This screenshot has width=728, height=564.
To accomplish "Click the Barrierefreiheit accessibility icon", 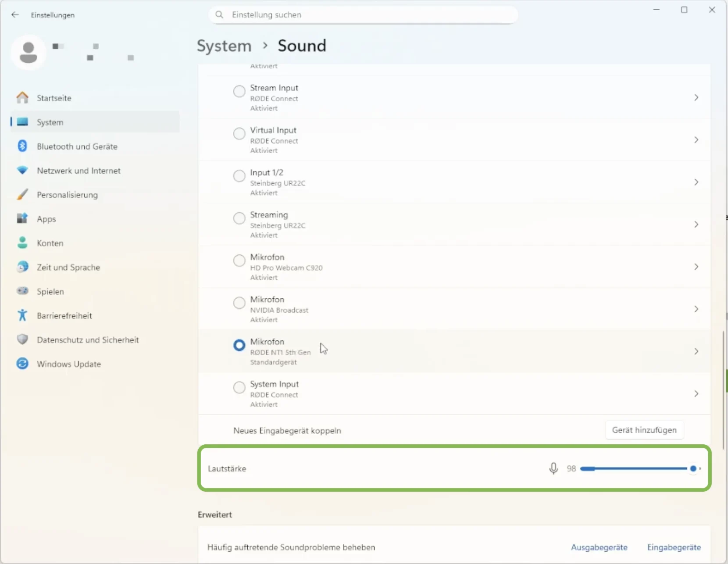I will 22,315.
